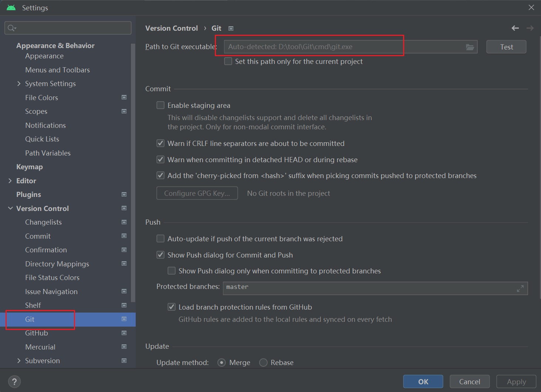Screen dimensions: 541x392
Task: Uncheck Warn if CRLF line separators checkbox
Action: [160, 143]
